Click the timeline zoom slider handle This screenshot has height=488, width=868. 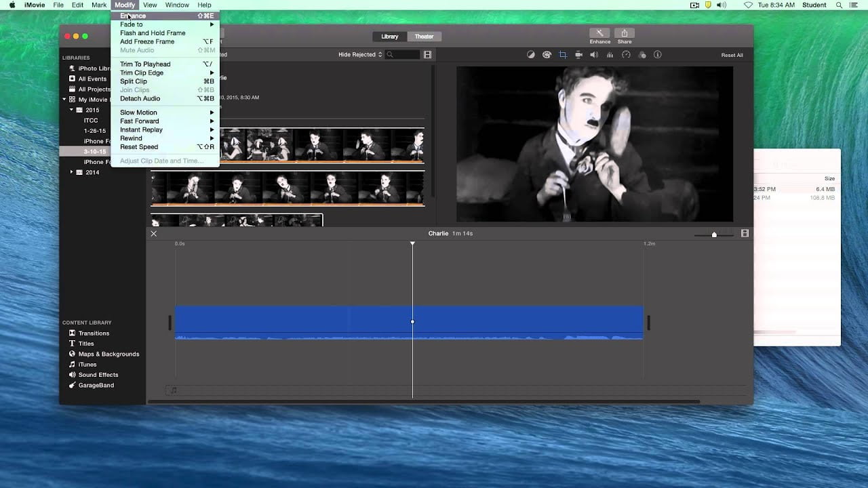click(x=714, y=235)
